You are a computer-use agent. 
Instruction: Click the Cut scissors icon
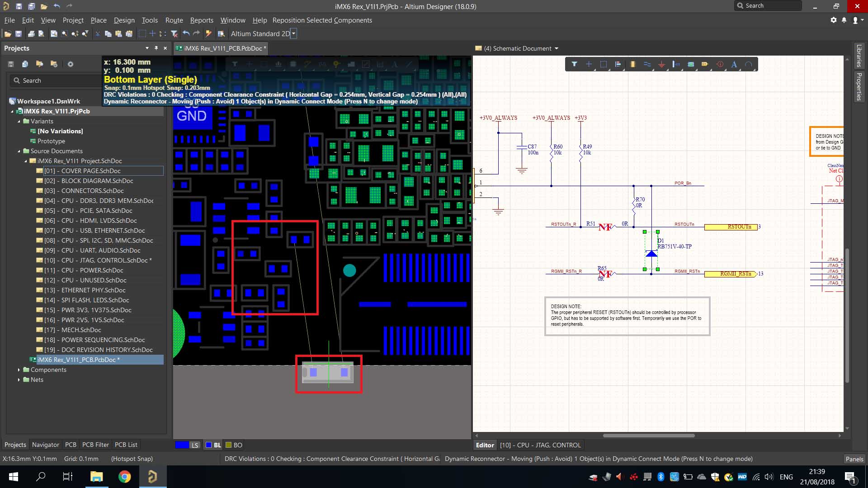[97, 34]
